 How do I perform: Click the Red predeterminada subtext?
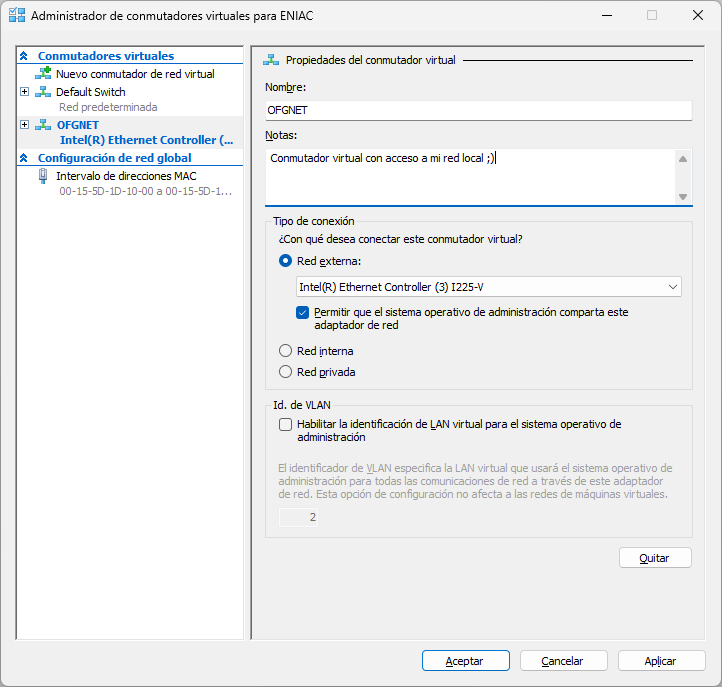108,107
